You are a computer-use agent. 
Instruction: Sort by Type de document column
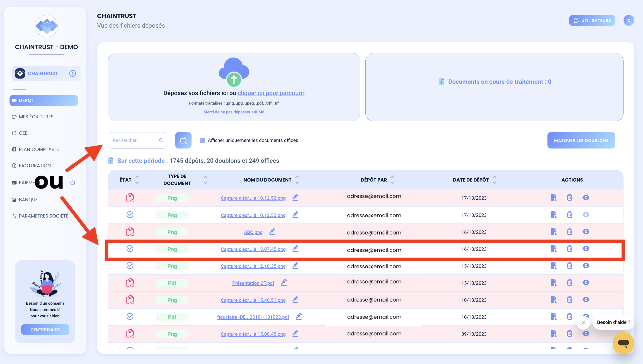[205, 180]
